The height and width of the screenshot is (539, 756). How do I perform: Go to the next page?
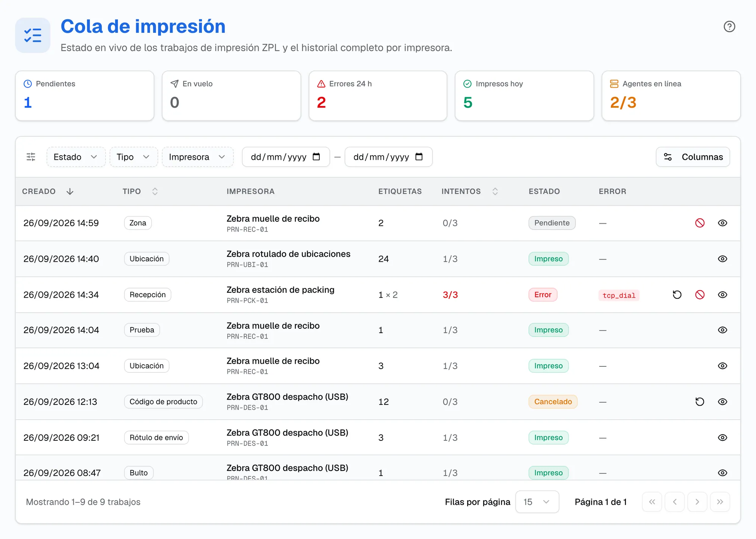pos(697,502)
